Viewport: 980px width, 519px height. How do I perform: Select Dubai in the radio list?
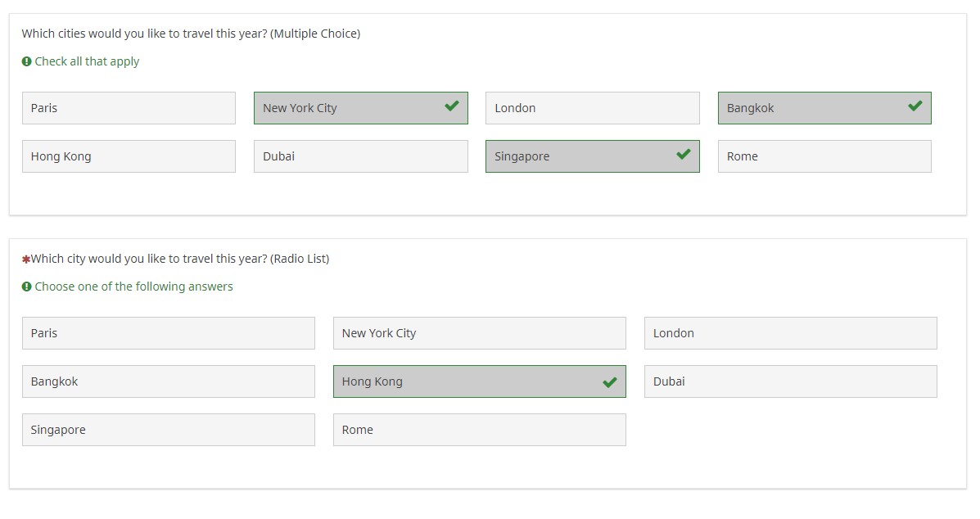790,381
